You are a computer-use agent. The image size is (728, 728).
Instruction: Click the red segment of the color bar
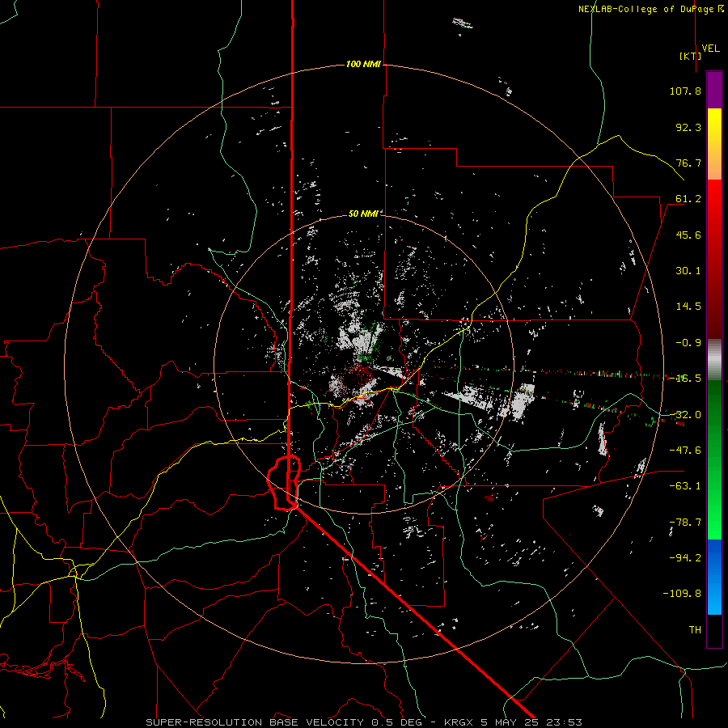(714, 259)
